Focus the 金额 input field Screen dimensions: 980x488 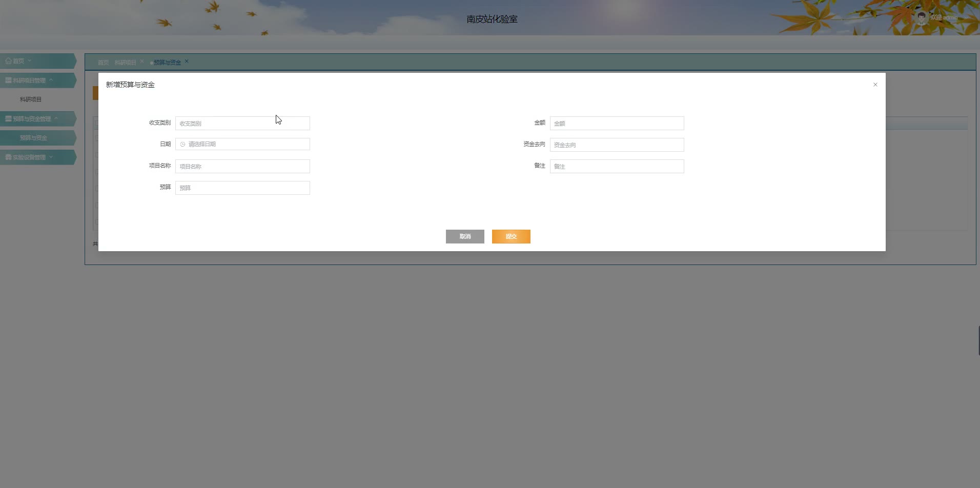(x=617, y=123)
